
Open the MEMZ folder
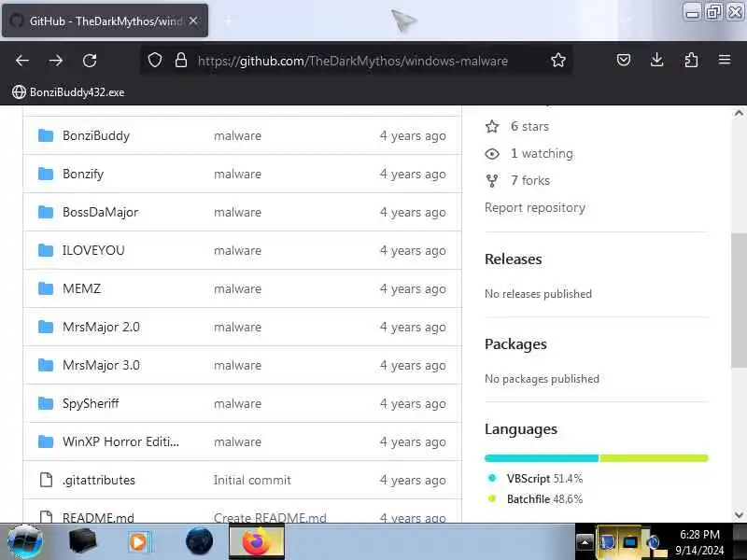click(x=81, y=288)
